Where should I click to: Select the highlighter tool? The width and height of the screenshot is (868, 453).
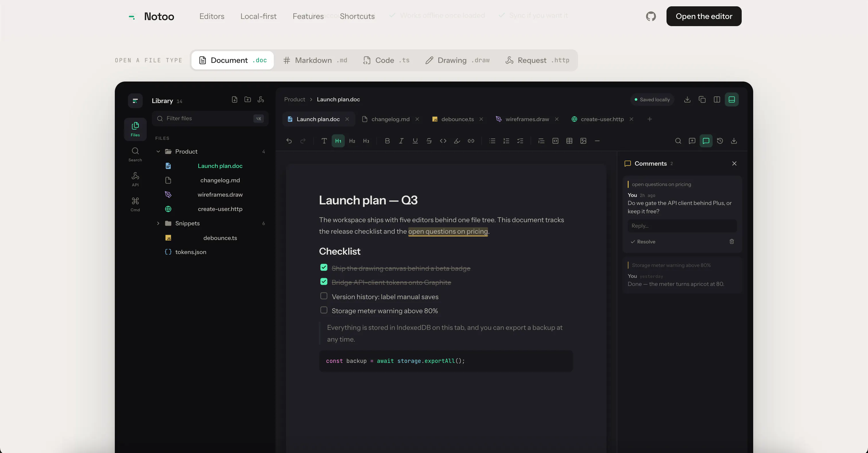click(457, 141)
